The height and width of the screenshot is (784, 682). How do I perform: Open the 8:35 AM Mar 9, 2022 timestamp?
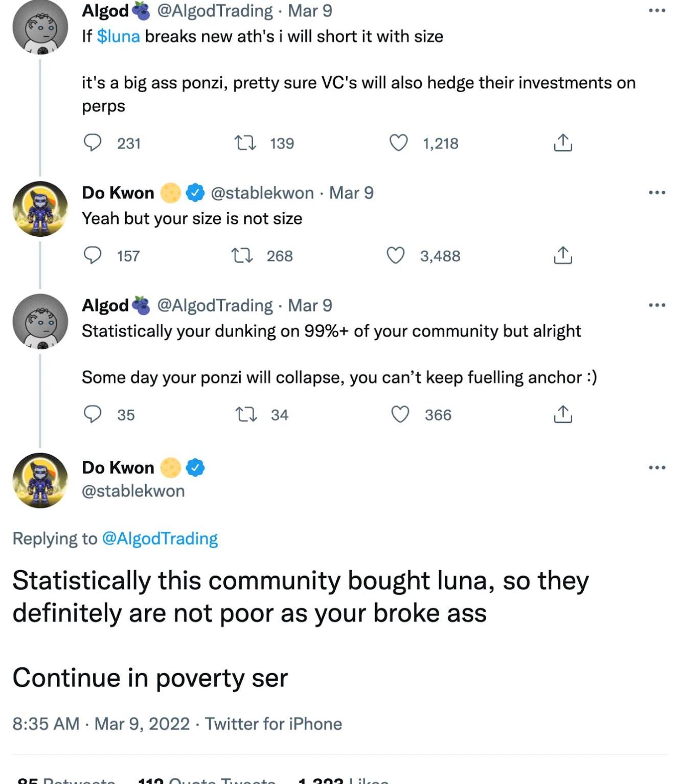click(101, 724)
